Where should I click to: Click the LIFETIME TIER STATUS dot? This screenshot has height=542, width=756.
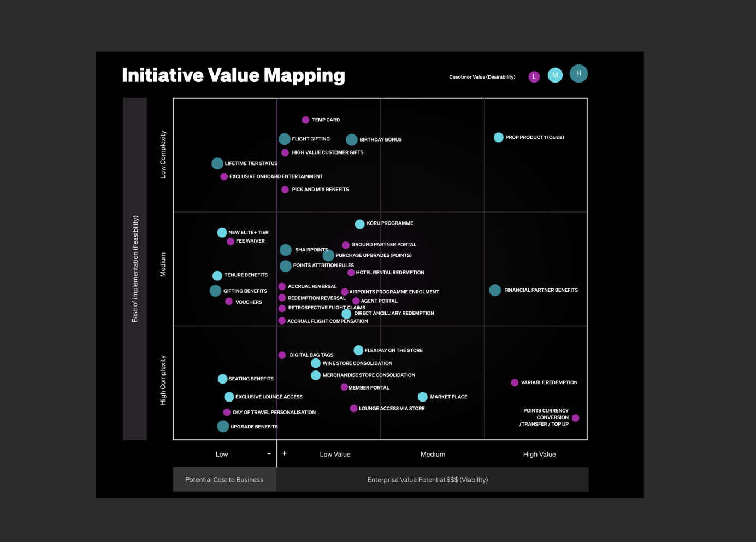point(217,163)
